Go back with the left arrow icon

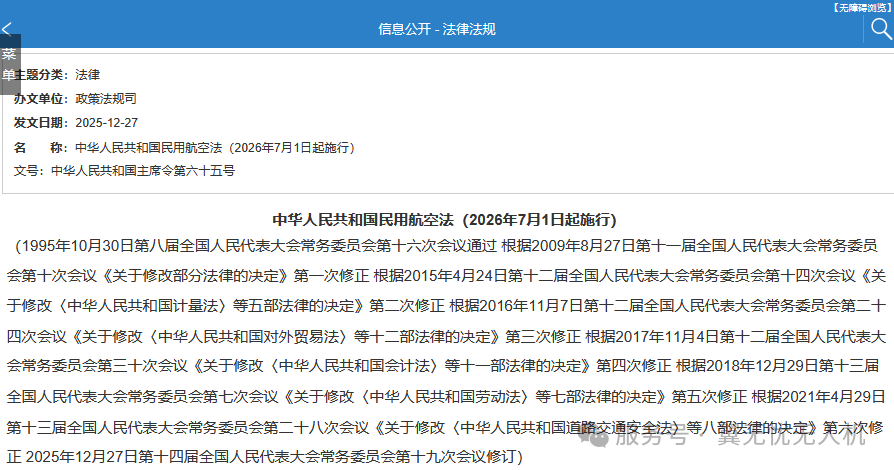click(7, 29)
